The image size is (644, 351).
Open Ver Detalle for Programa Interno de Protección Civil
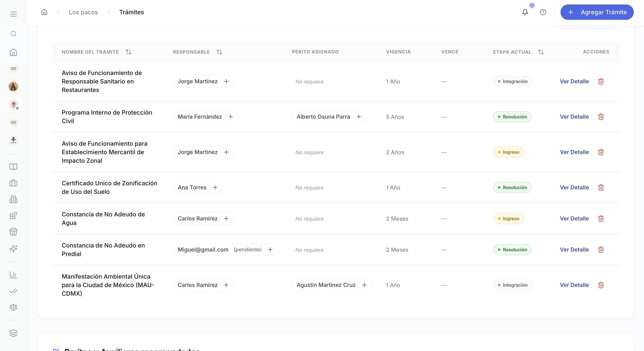[x=574, y=117]
